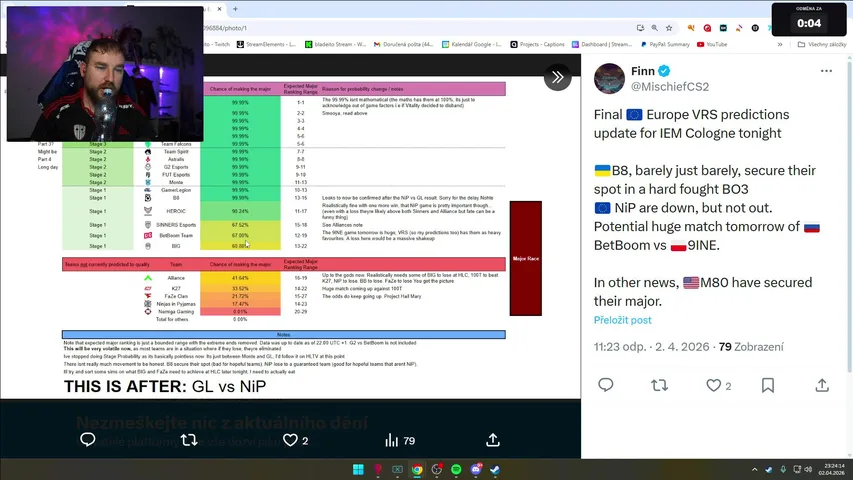Like the post under the photo

(290, 440)
